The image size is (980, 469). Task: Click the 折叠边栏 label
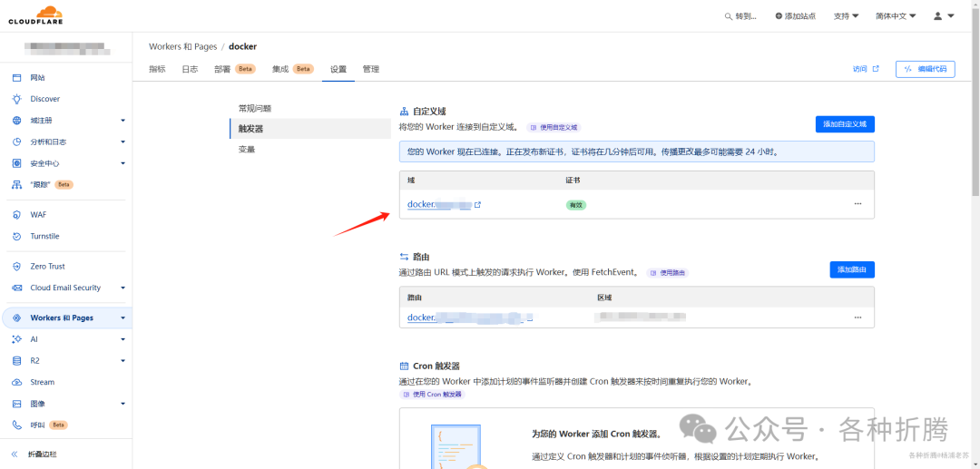(x=43, y=454)
